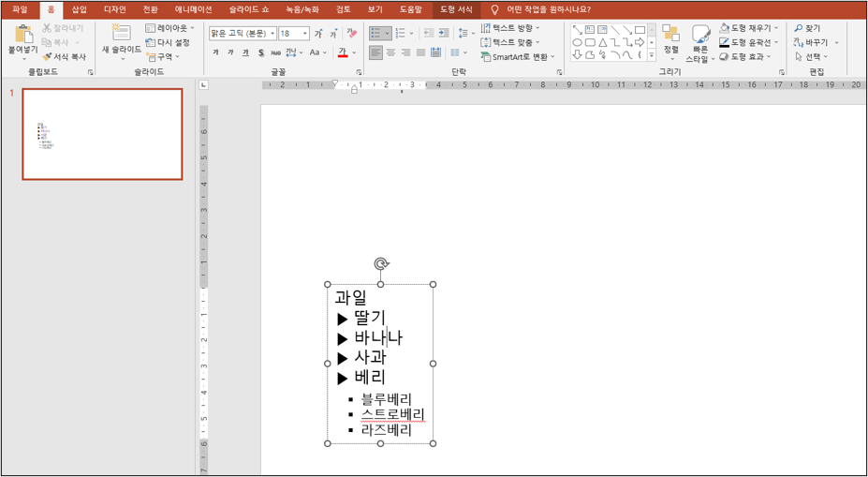Select the oval shape in gallery
Image resolution: width=868 pixels, height=477 pixels.
[577, 42]
